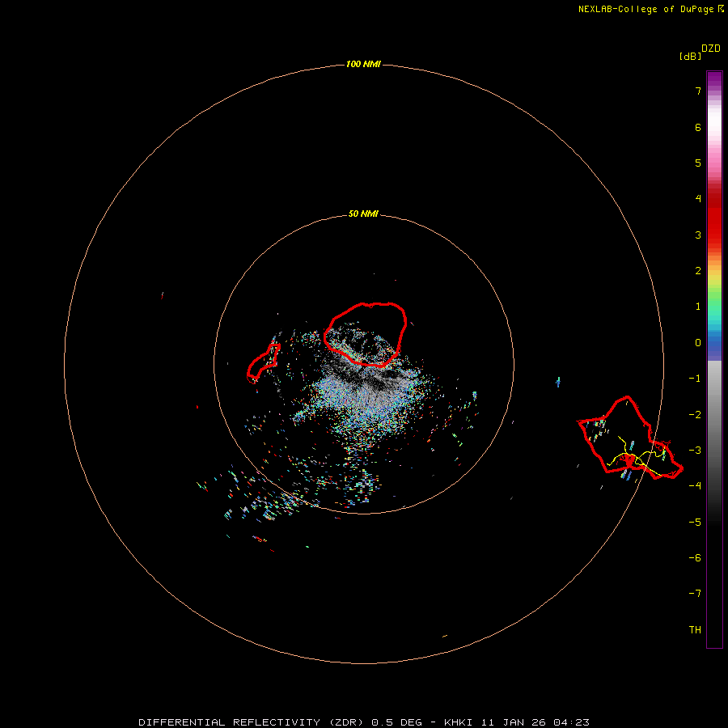Select the 7 dB scale value
Viewport: 728px width, 728px height.
pyautogui.click(x=698, y=91)
